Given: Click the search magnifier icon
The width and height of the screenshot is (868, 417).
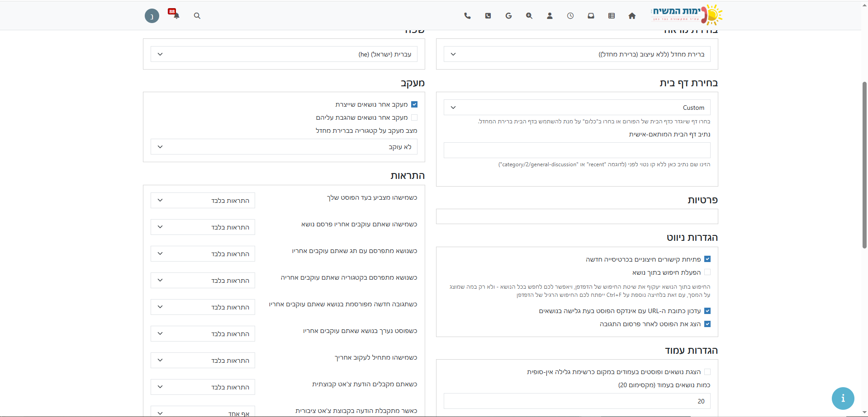Looking at the screenshot, I should click(197, 16).
